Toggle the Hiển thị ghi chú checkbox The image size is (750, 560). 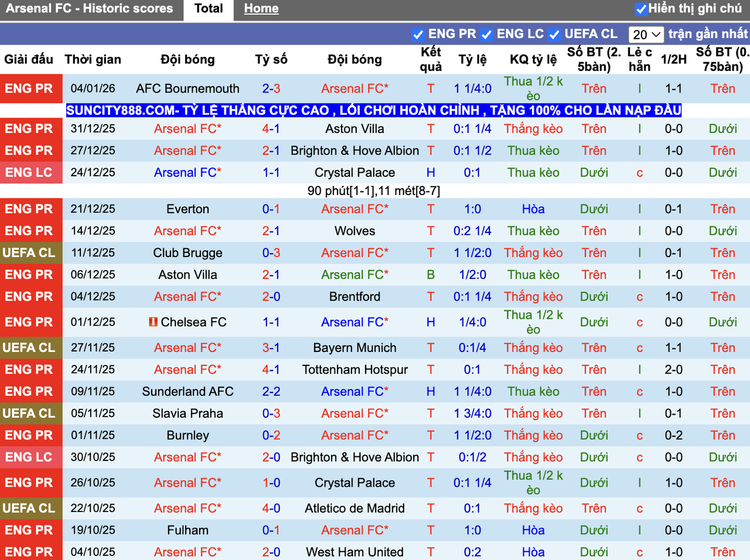point(641,9)
